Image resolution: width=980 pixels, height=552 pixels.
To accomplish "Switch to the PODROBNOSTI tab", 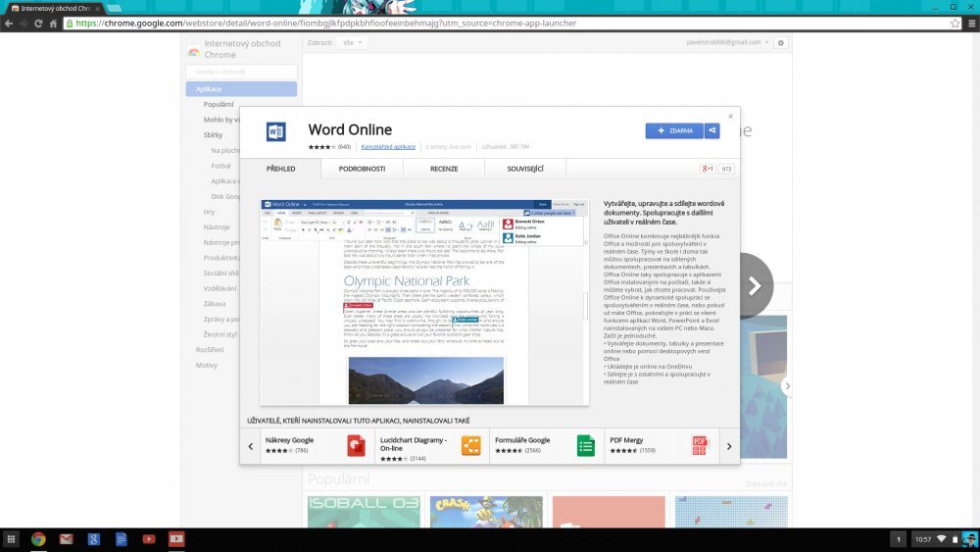I will (362, 169).
